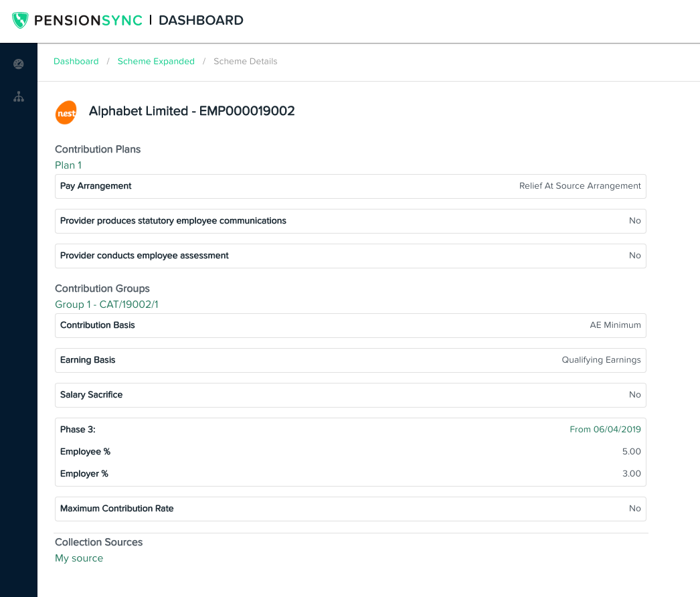Click the orange Nest provider logo

click(x=66, y=112)
